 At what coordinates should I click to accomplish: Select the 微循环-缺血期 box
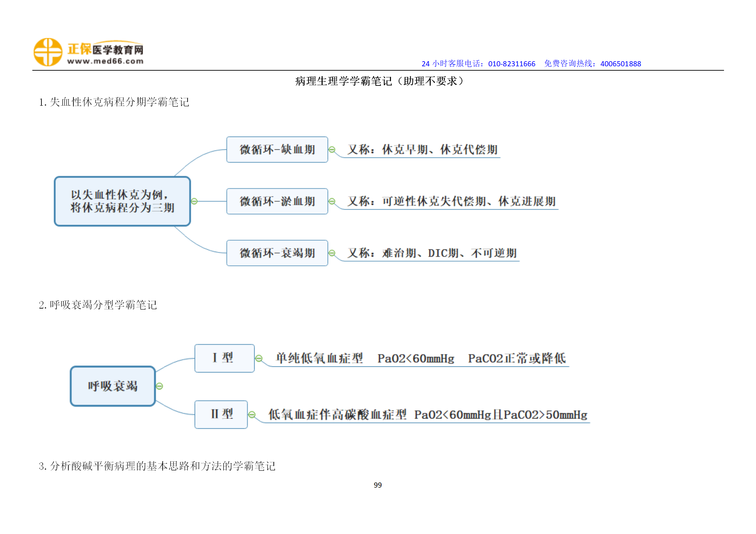tap(277, 149)
